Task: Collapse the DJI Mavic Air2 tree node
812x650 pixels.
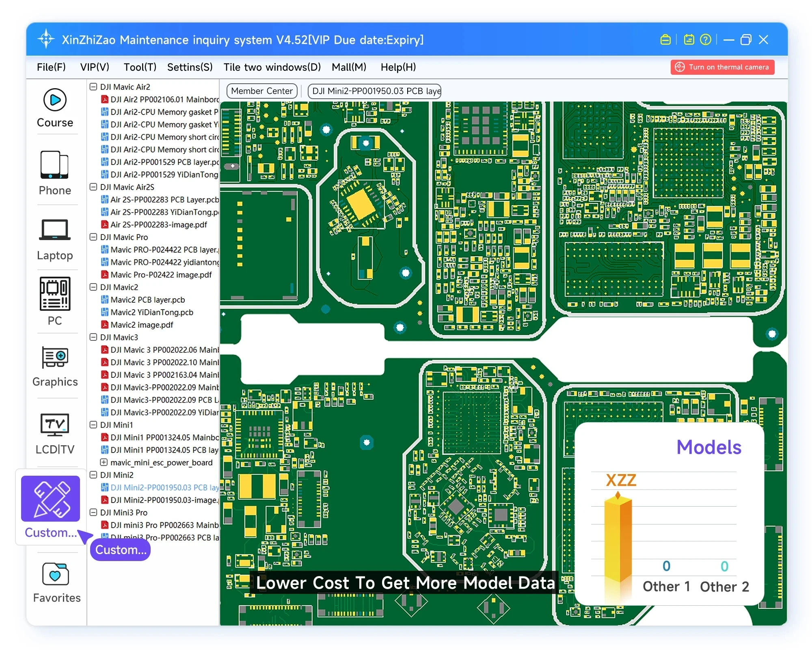Action: tap(93, 87)
